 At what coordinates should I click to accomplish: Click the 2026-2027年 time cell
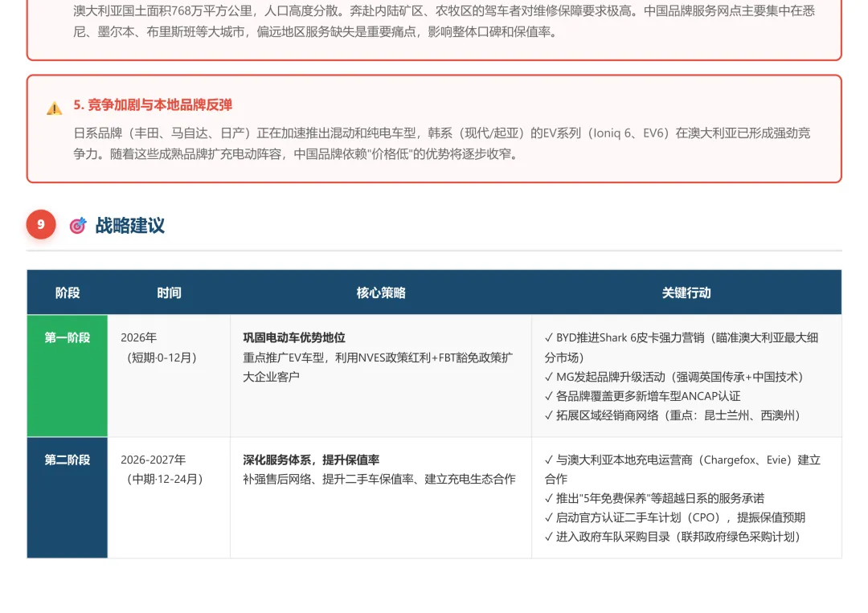pyautogui.click(x=153, y=460)
